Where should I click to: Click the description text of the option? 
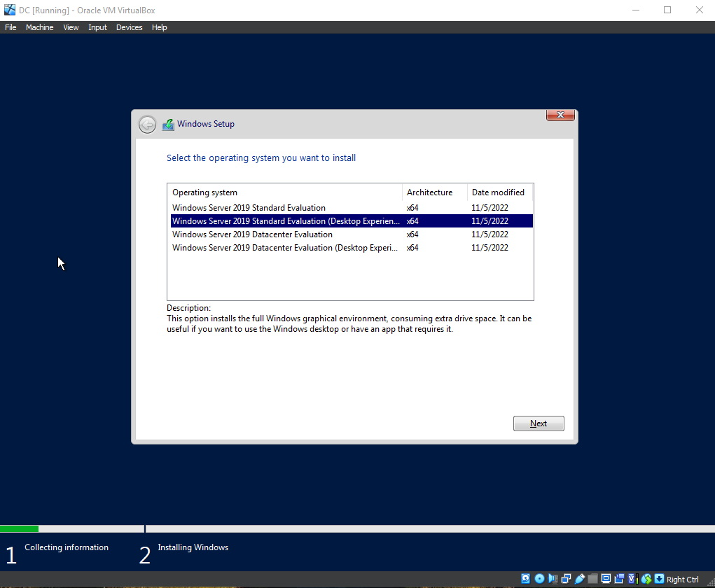pos(349,323)
